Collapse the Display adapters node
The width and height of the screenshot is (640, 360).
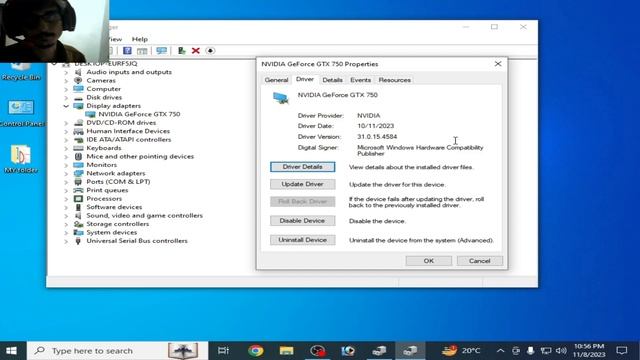pos(66,106)
